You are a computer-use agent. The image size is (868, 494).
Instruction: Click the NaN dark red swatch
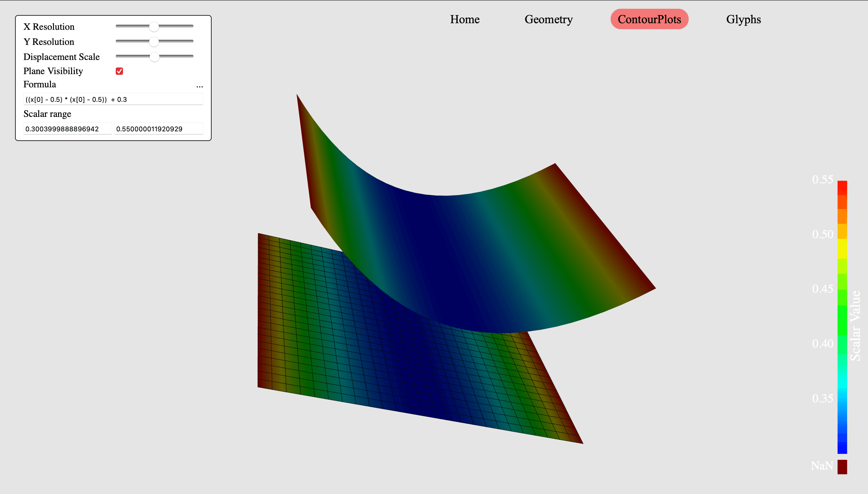coord(842,467)
